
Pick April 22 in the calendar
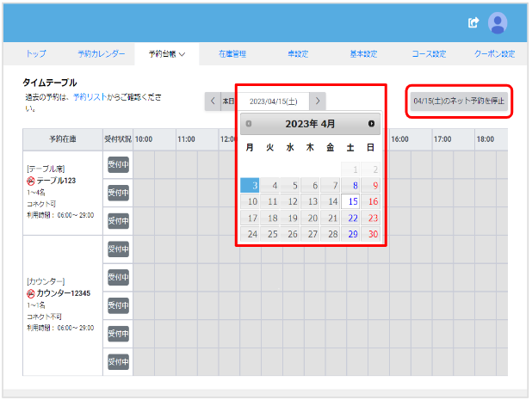[x=350, y=218]
